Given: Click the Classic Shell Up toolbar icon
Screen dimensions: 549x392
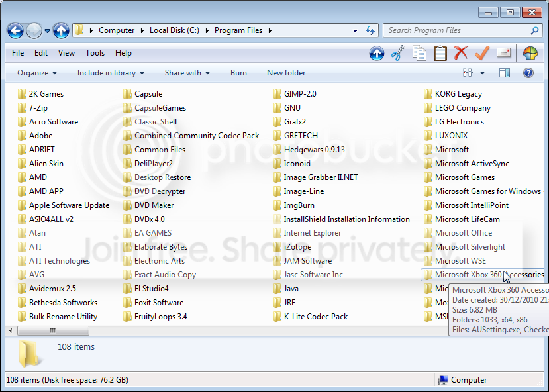Looking at the screenshot, I should [x=377, y=53].
